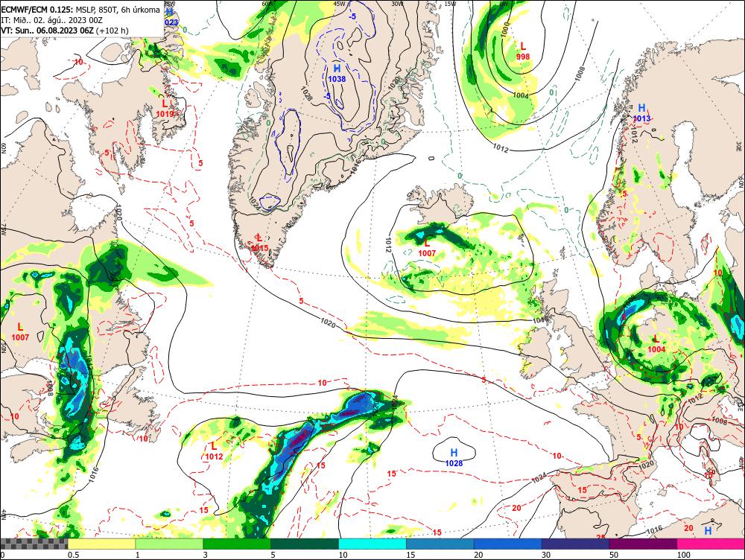Click the '(+102 h)' forecast offset text
The image size is (745, 560).
coord(112,31)
